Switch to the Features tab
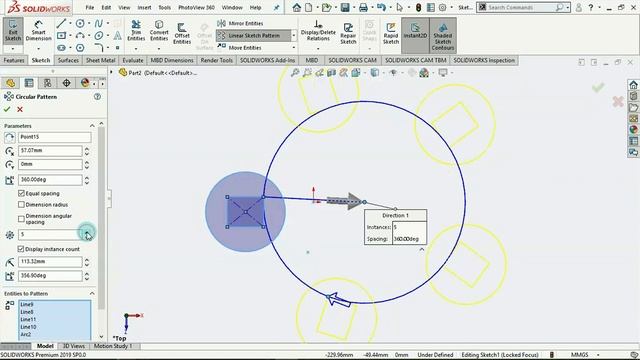 coord(14,60)
